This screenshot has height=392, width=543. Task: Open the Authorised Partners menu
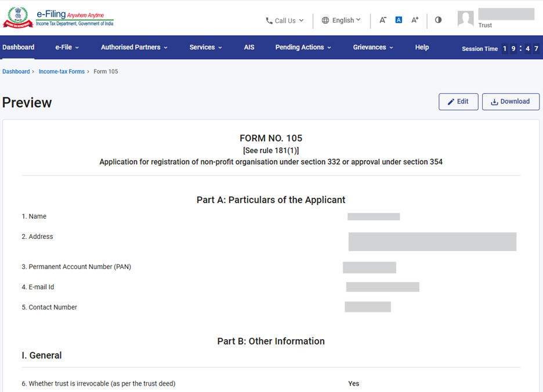[x=134, y=48]
